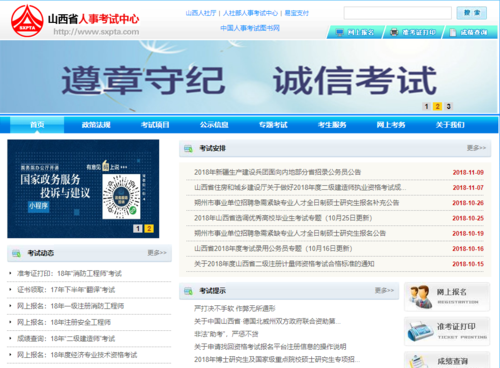Click the printer icon beside top 准考证打印
500x368 pixels.
(394, 32)
